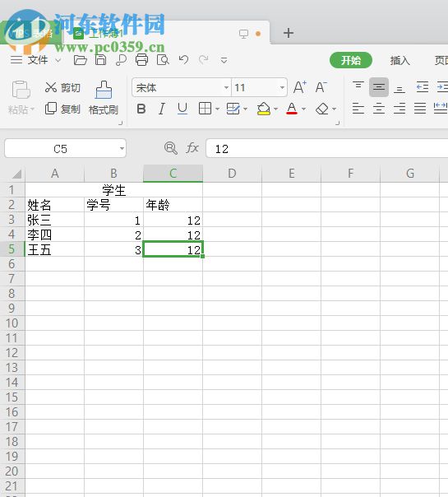
Task: Expand quick access toolbar customize arrow
Action: click(224, 60)
